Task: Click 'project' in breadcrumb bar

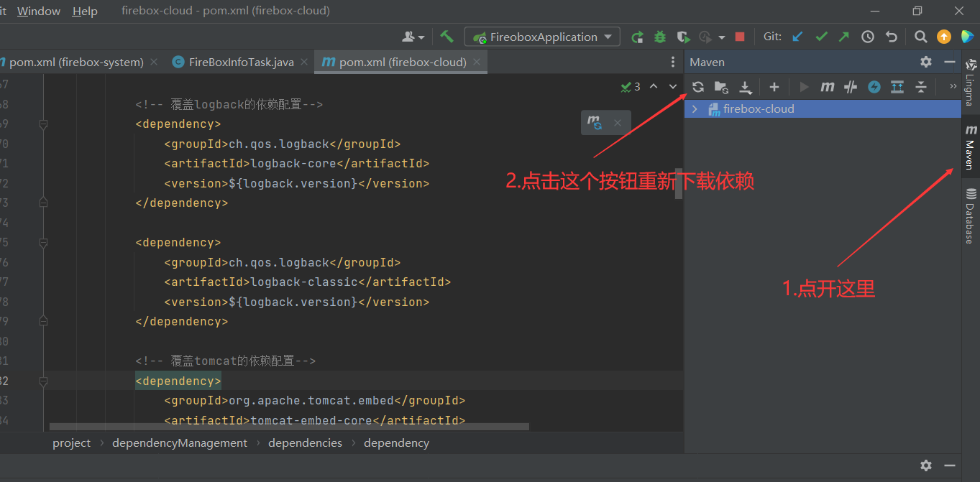Action: click(x=71, y=442)
